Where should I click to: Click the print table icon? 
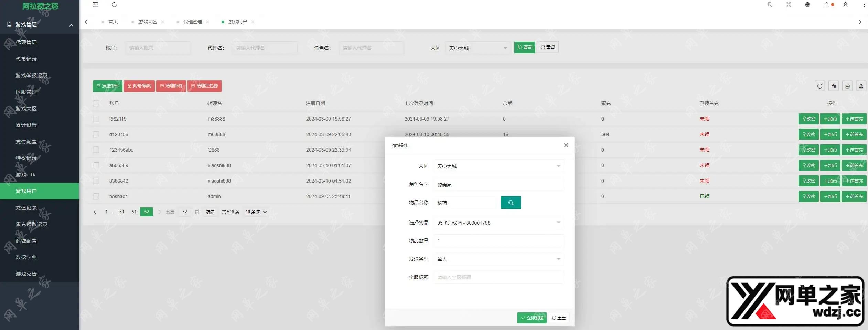[x=847, y=86]
